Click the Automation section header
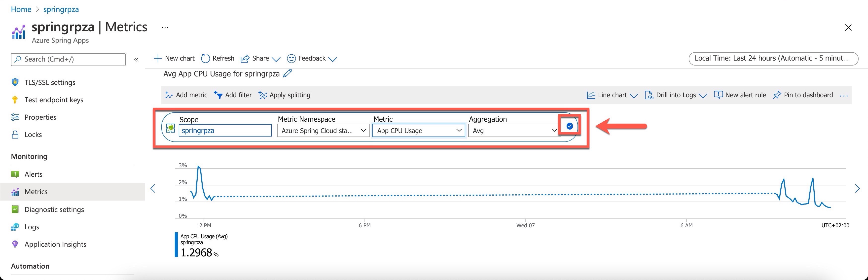The height and width of the screenshot is (280, 868). point(30,266)
